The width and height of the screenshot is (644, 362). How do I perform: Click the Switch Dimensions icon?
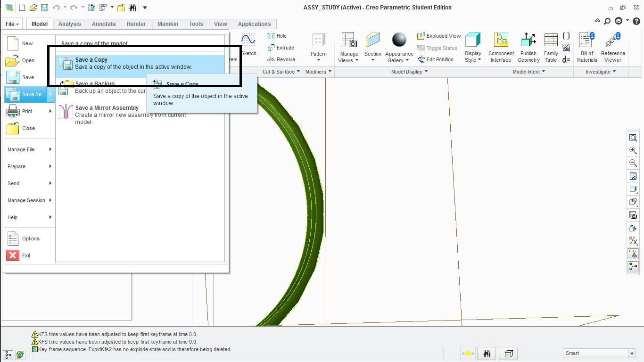[x=566, y=48]
